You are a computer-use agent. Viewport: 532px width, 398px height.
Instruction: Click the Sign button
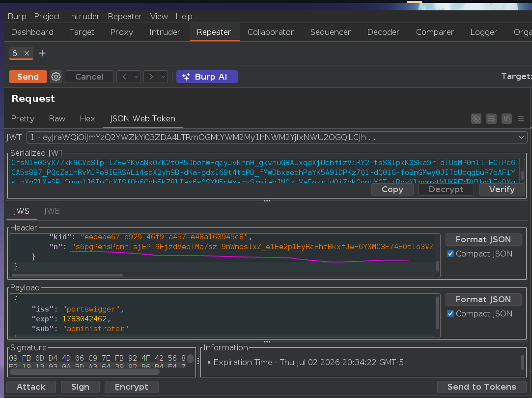[80, 387]
